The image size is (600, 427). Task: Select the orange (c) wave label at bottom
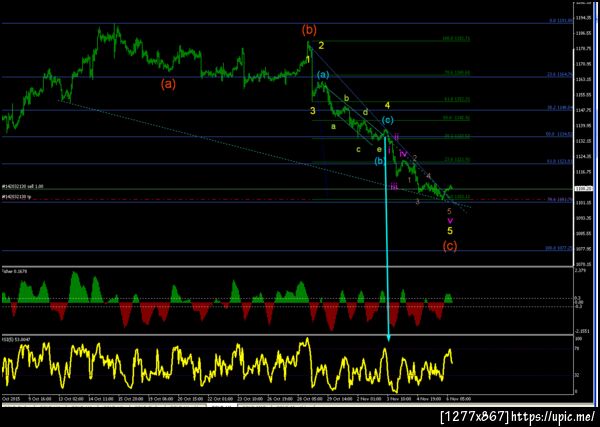coord(450,246)
